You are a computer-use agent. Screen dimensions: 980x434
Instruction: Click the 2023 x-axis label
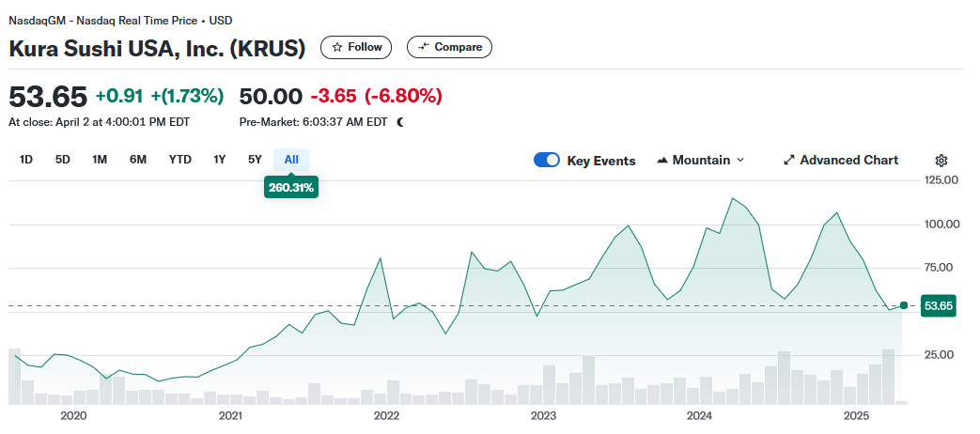pyautogui.click(x=543, y=416)
